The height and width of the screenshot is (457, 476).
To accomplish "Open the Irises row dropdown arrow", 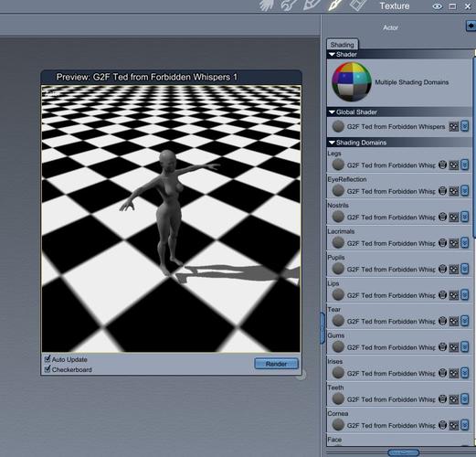I will (464, 373).
